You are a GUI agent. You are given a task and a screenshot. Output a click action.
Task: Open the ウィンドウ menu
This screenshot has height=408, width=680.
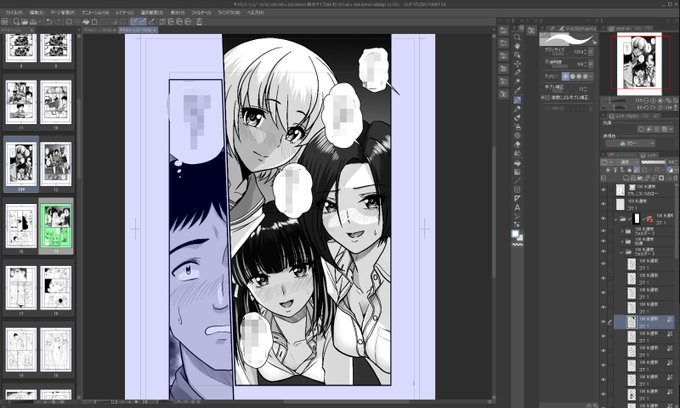point(229,13)
